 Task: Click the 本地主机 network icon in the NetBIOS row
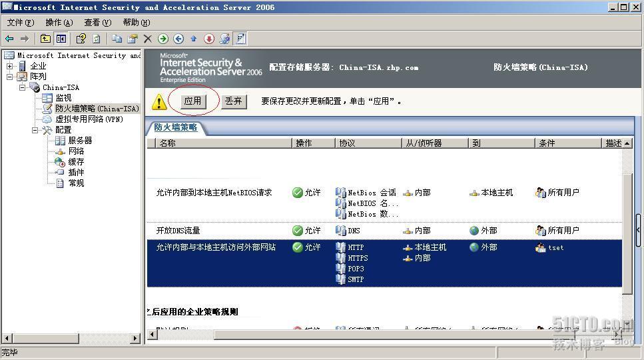474,193
